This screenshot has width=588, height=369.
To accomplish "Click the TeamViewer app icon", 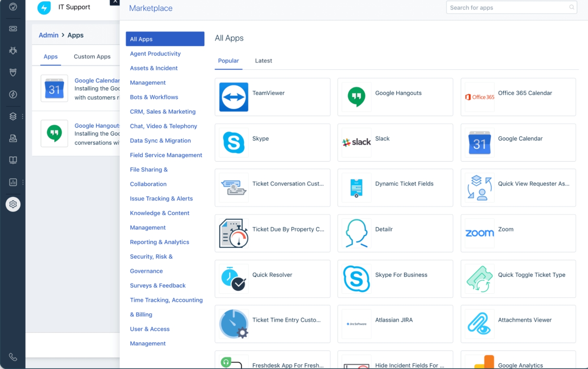I will point(234,97).
